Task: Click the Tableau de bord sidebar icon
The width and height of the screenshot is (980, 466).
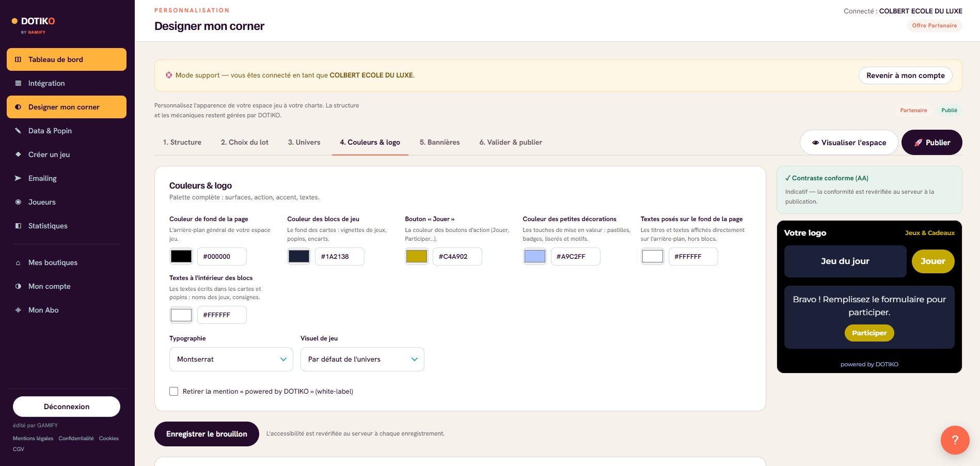Action: [x=18, y=59]
